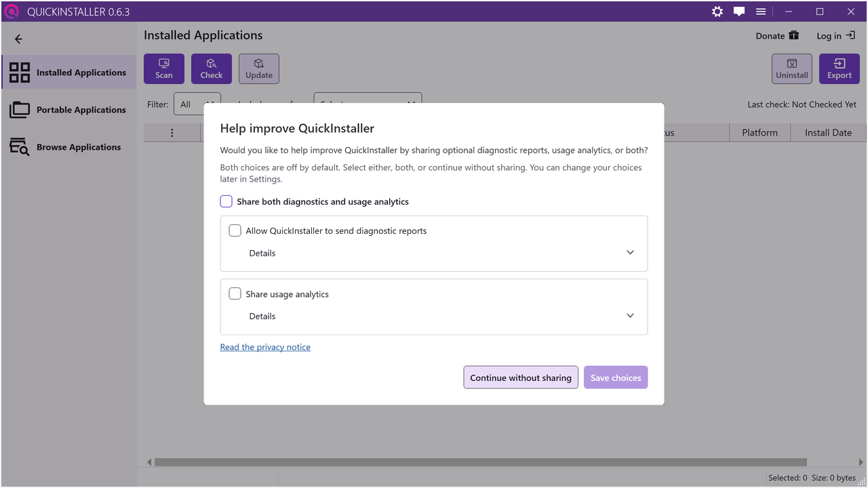Click Size: 0 bytes status text
The height and width of the screenshot is (488, 868).
[833, 478]
